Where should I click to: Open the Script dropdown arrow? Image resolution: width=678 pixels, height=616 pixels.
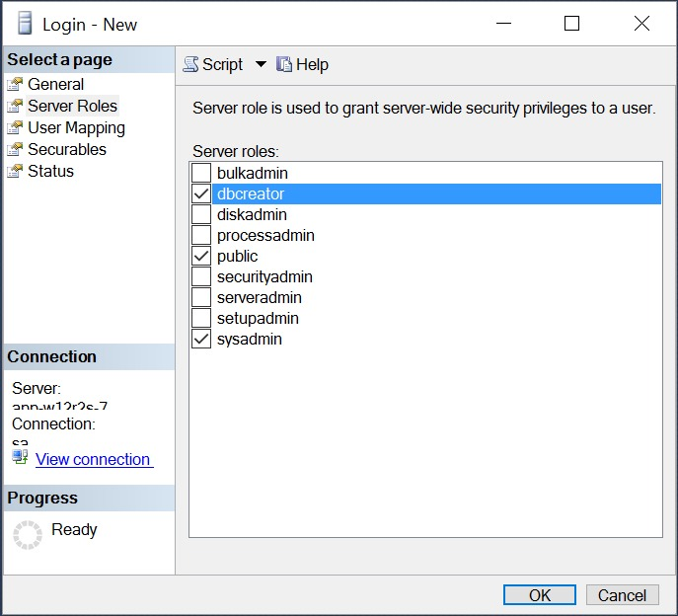click(x=262, y=65)
